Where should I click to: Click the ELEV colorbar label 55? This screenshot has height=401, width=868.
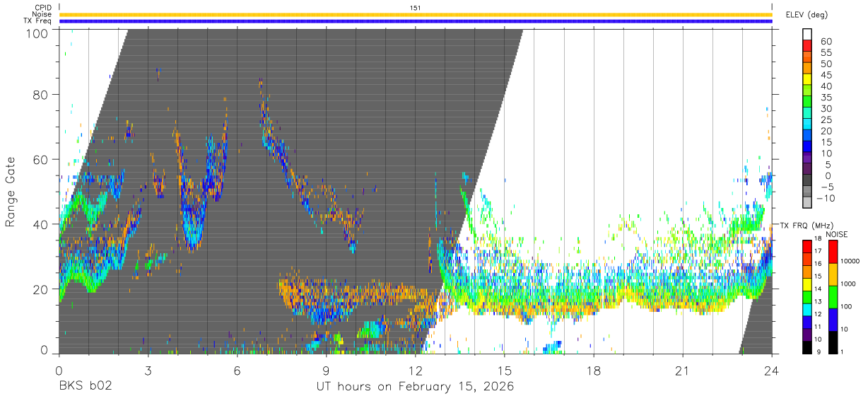[x=826, y=52]
